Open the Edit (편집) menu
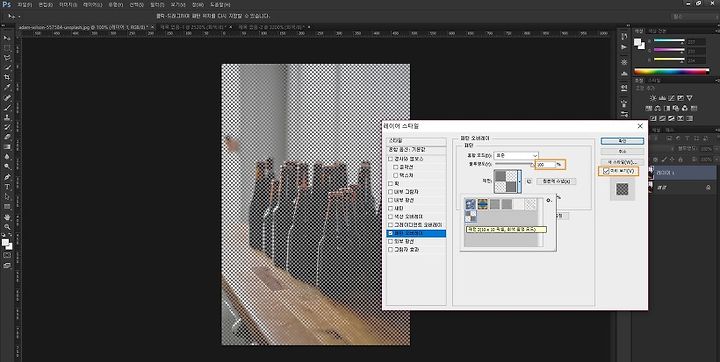This screenshot has height=362, width=720. pos(45,5)
